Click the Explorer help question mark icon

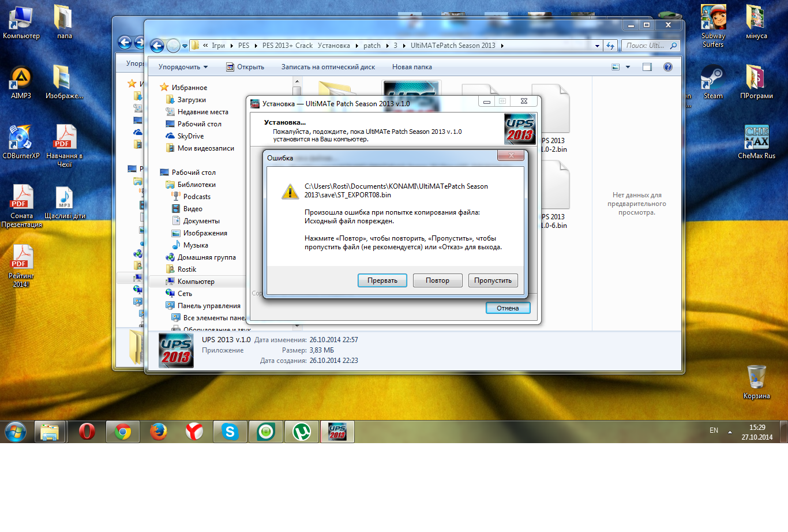coord(667,67)
